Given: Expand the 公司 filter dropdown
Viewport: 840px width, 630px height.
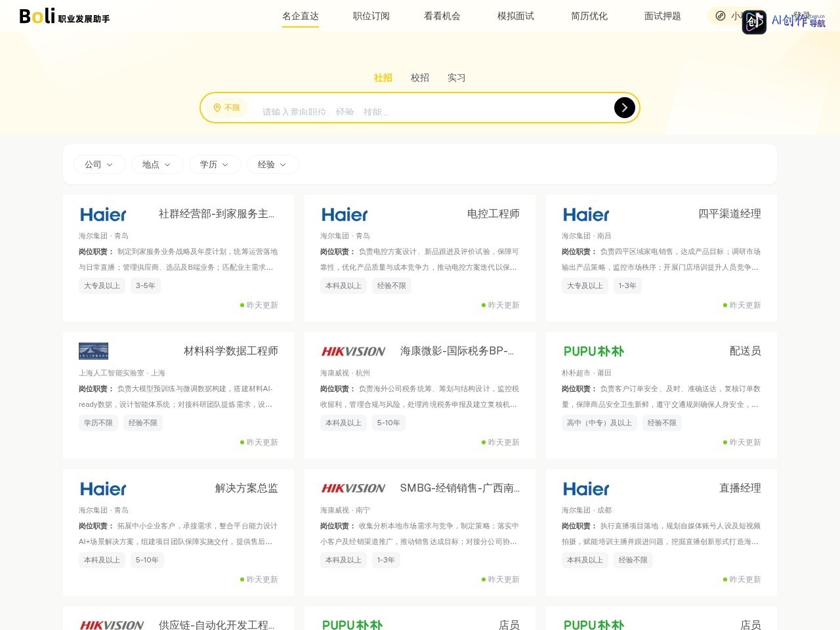Looking at the screenshot, I should click(x=99, y=165).
